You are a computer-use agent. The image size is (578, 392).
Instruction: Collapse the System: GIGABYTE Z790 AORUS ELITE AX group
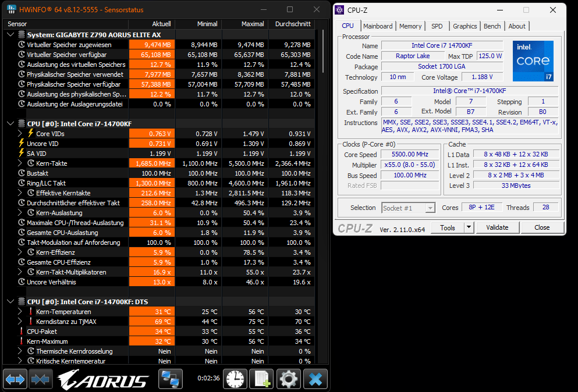pyautogui.click(x=10, y=35)
